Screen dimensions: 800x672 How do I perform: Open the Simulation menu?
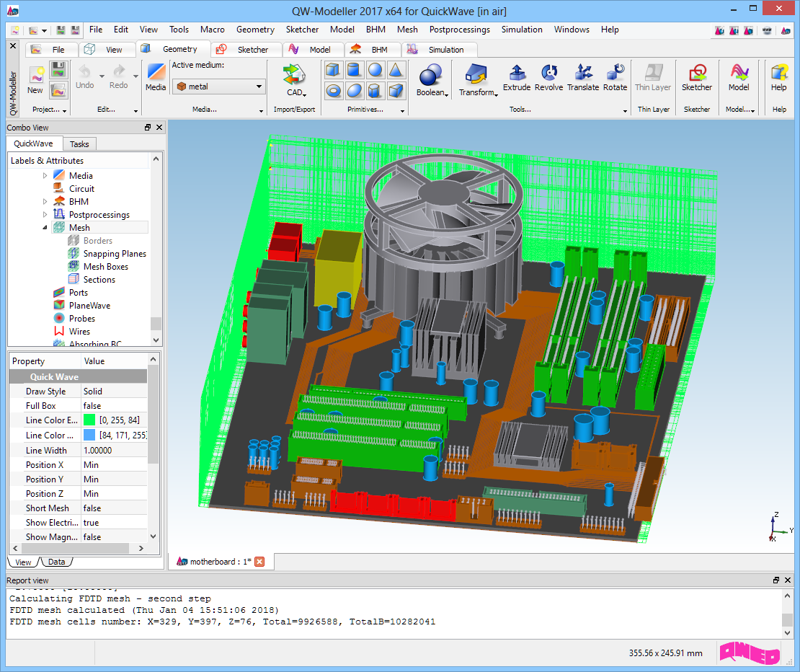pyautogui.click(x=521, y=30)
